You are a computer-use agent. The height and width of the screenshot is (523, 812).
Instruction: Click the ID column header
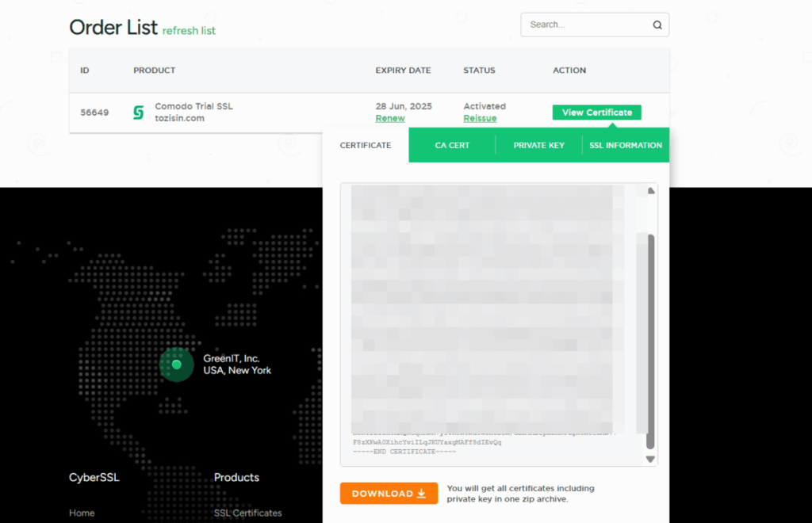click(x=84, y=71)
